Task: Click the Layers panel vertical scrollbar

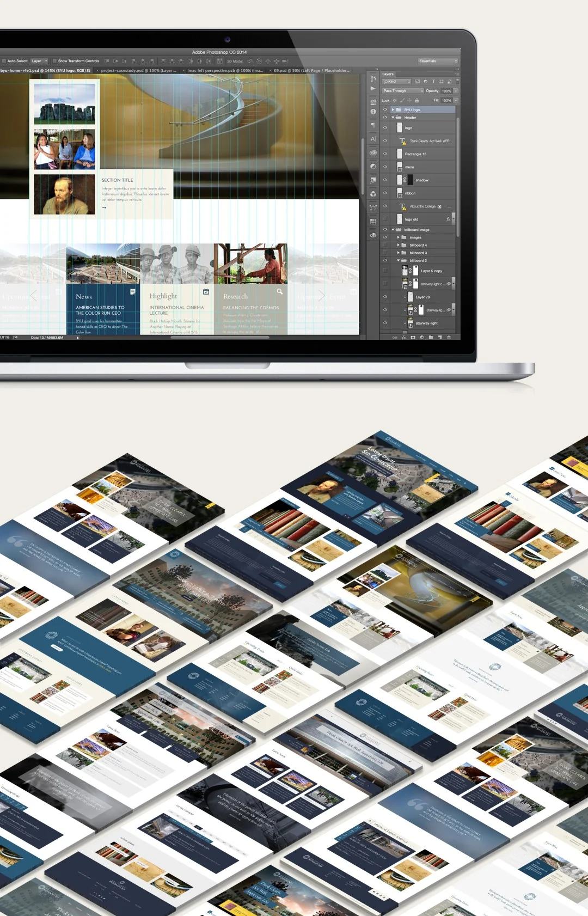Action: (x=458, y=177)
